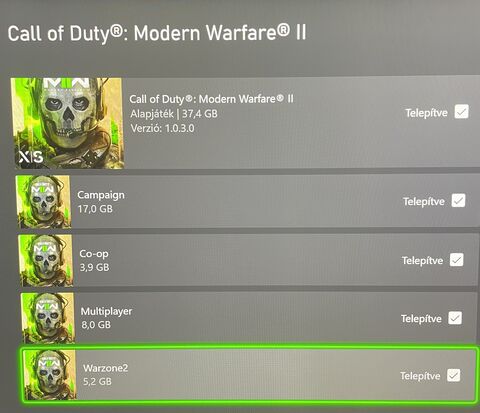Toggle the Co-op installed checkbox
This screenshot has height=413, width=480.
(456, 260)
